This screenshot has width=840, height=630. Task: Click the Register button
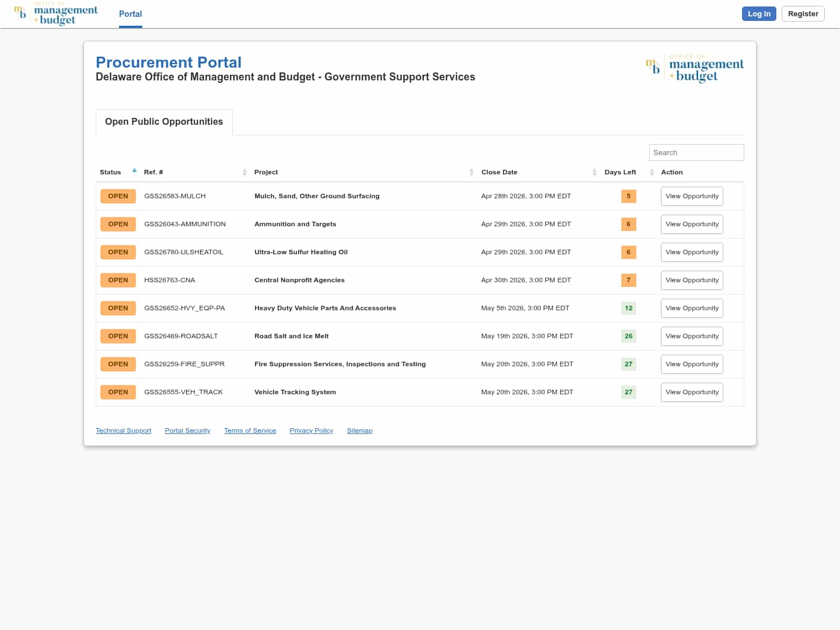(x=803, y=14)
